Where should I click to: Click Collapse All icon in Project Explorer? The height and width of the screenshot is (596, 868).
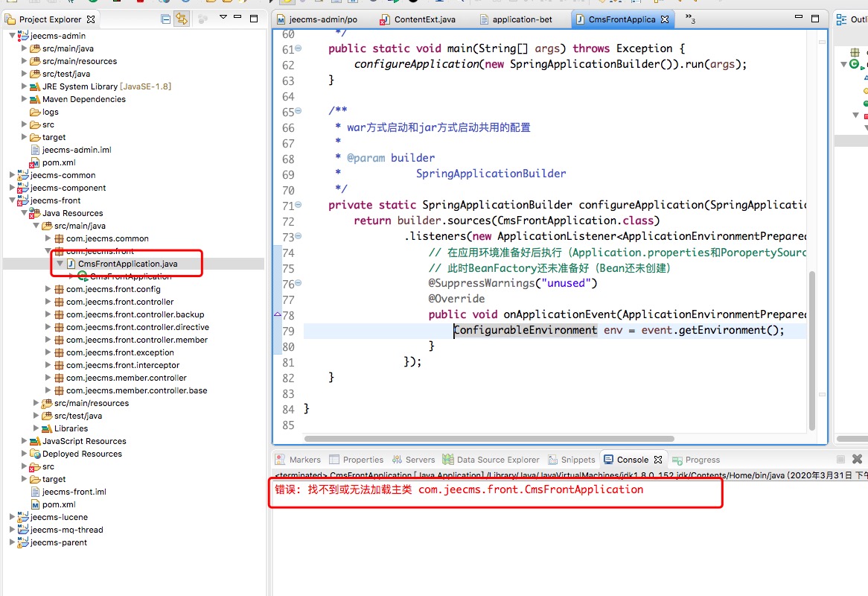click(165, 19)
